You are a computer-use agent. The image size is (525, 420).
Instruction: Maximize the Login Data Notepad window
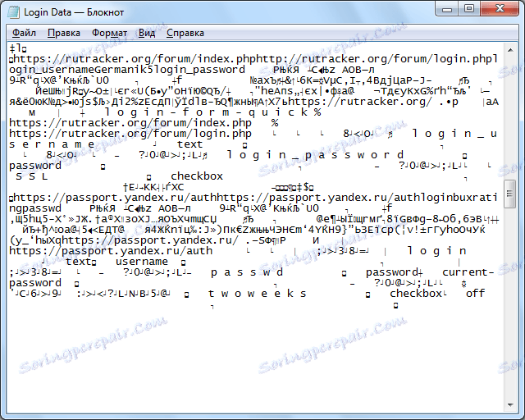pyautogui.click(x=469, y=9)
